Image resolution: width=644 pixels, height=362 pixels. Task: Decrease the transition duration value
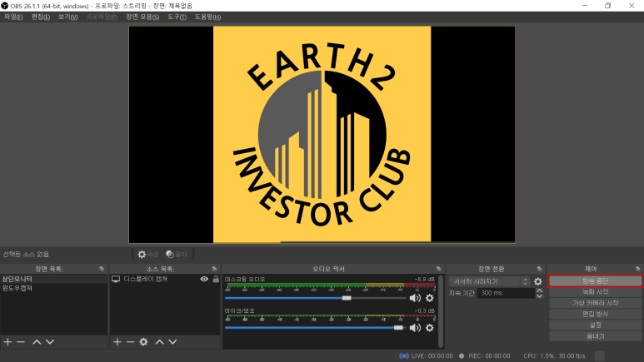click(x=539, y=295)
